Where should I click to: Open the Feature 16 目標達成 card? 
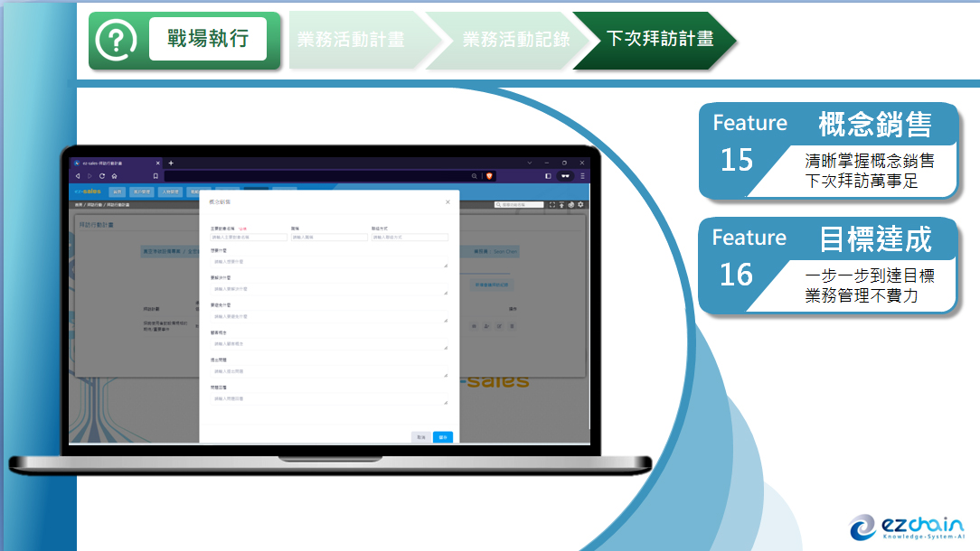pos(828,266)
